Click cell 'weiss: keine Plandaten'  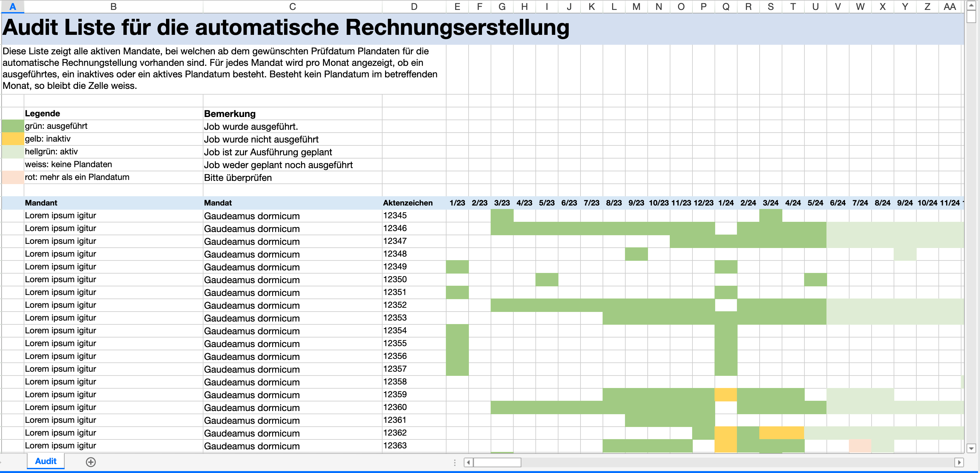coord(113,164)
